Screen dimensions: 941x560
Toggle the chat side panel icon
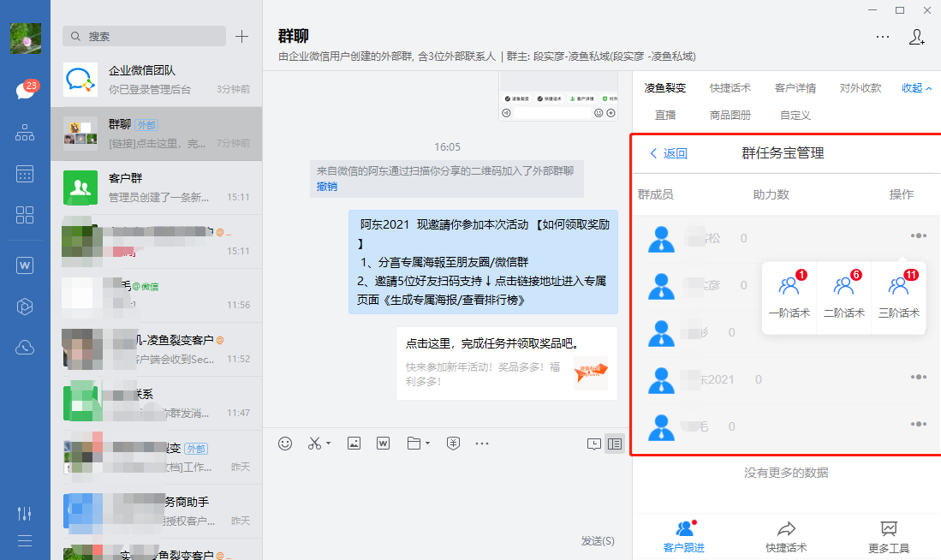coord(614,444)
